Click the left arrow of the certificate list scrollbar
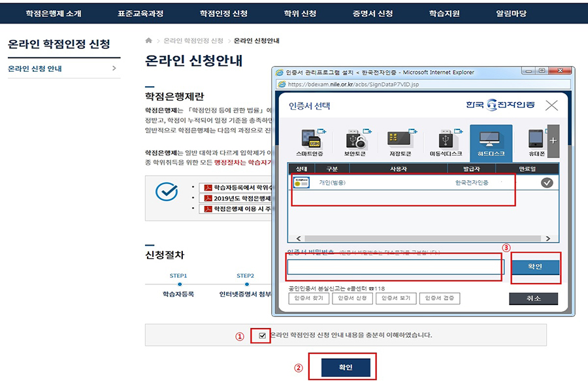Image resolution: width=588 pixels, height=381 pixels. (x=299, y=239)
